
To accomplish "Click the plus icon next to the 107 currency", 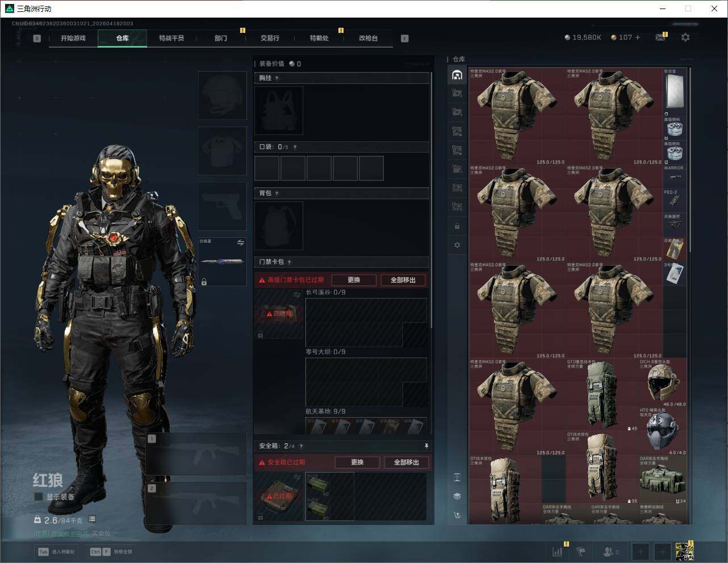I will pyautogui.click(x=638, y=37).
